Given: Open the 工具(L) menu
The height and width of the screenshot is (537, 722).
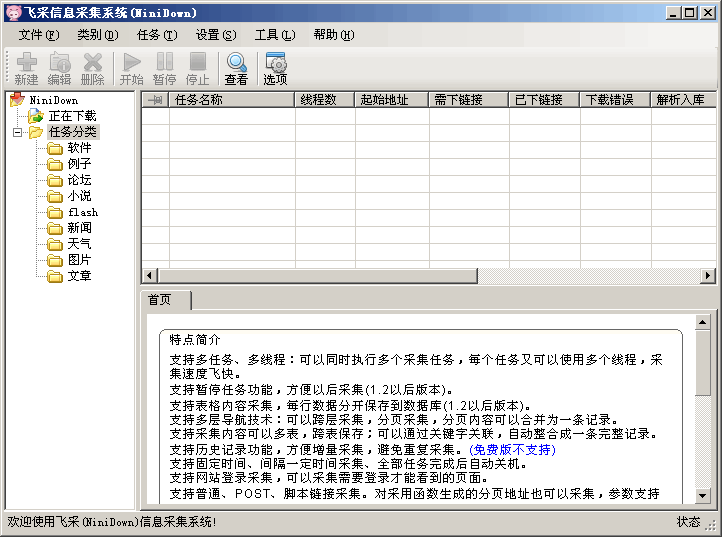Looking at the screenshot, I should click(x=275, y=35).
